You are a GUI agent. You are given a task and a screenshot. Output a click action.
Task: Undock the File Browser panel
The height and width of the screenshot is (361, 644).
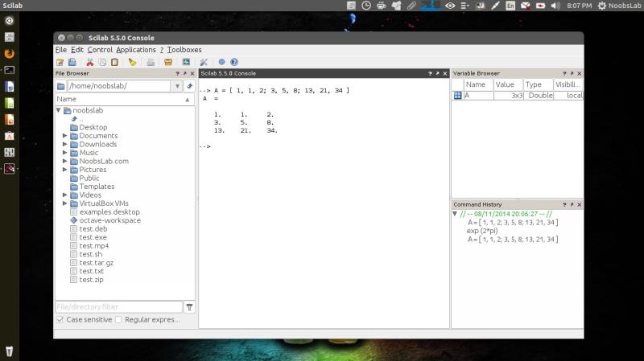185,73
